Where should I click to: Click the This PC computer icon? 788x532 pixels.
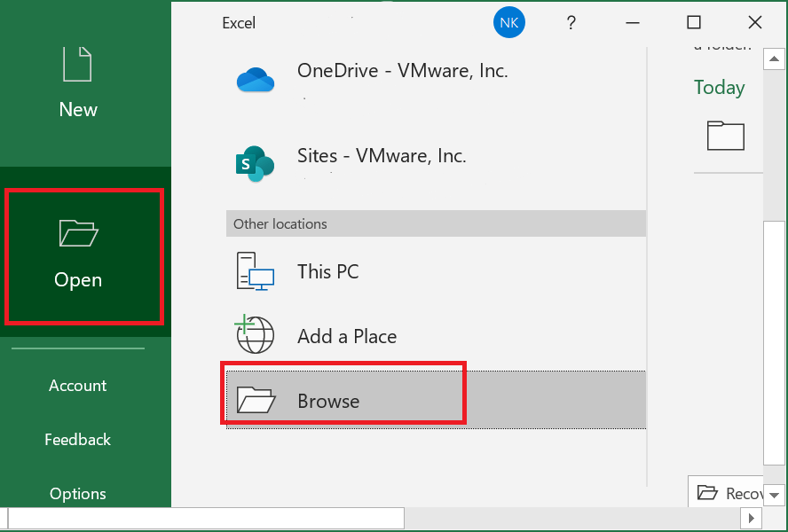point(255,271)
